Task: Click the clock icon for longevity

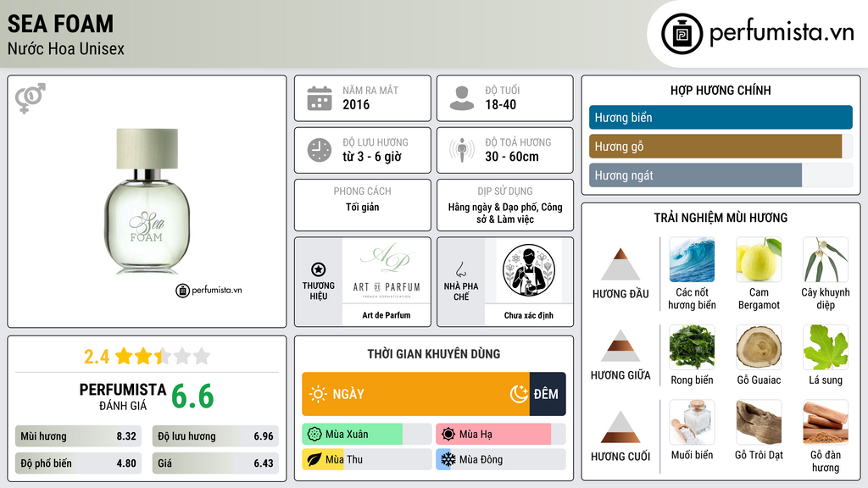Action: click(320, 150)
